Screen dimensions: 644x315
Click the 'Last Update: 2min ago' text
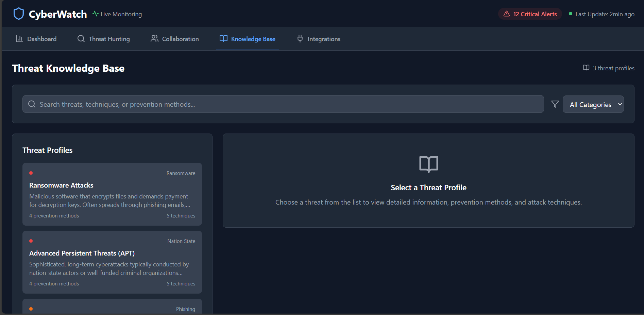click(605, 14)
